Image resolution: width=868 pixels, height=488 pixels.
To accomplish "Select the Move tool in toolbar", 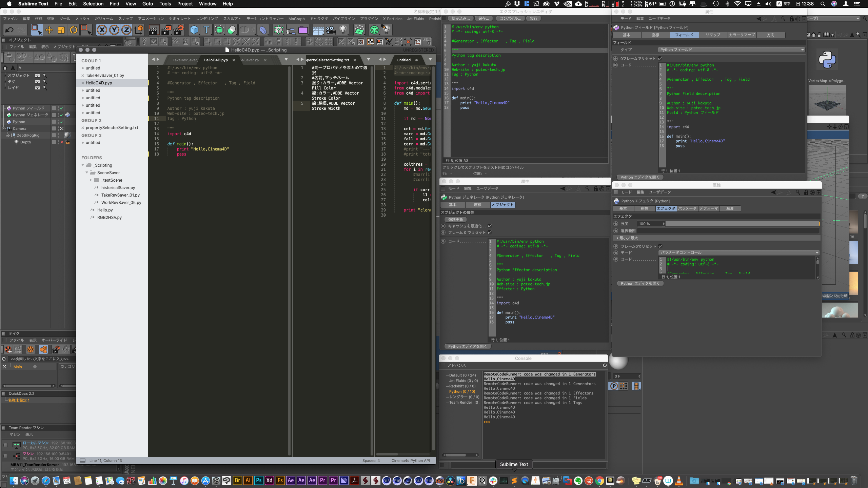I will click(x=49, y=30).
